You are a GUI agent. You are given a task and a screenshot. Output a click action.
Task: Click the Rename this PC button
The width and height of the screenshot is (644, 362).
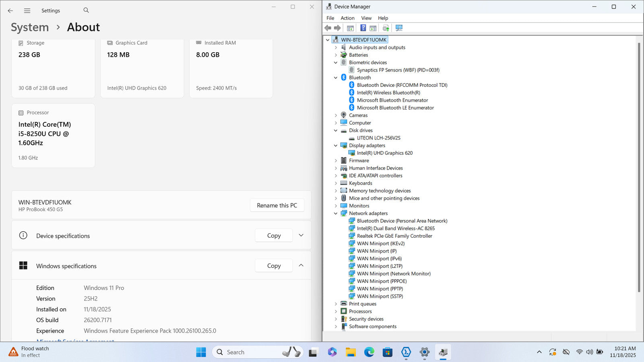pos(277,205)
